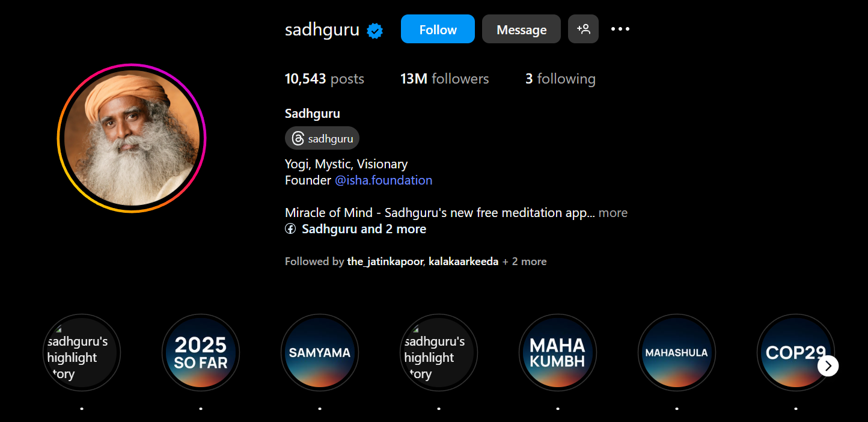Expand the bio with more

click(613, 213)
